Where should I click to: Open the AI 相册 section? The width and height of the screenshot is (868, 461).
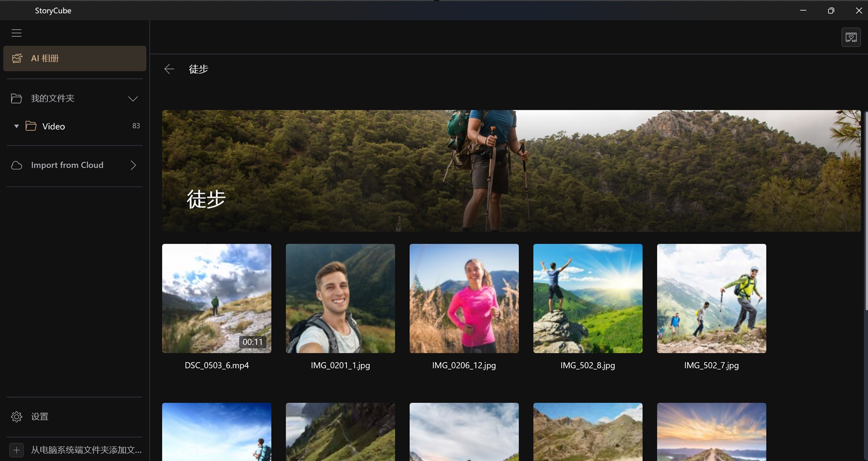pos(75,58)
